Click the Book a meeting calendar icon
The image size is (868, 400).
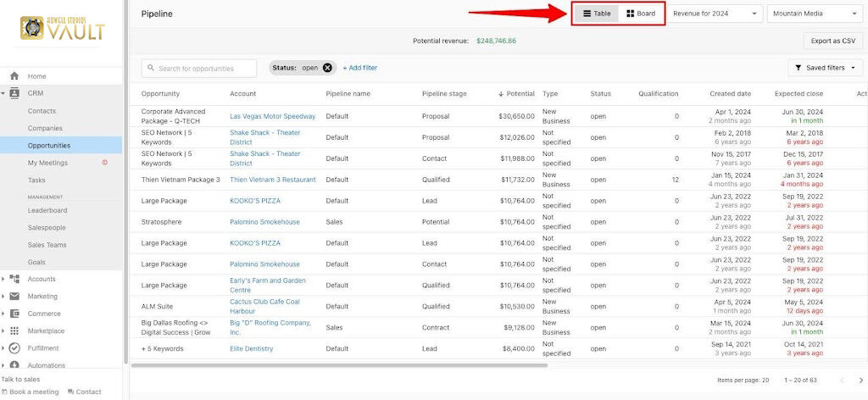point(4,392)
